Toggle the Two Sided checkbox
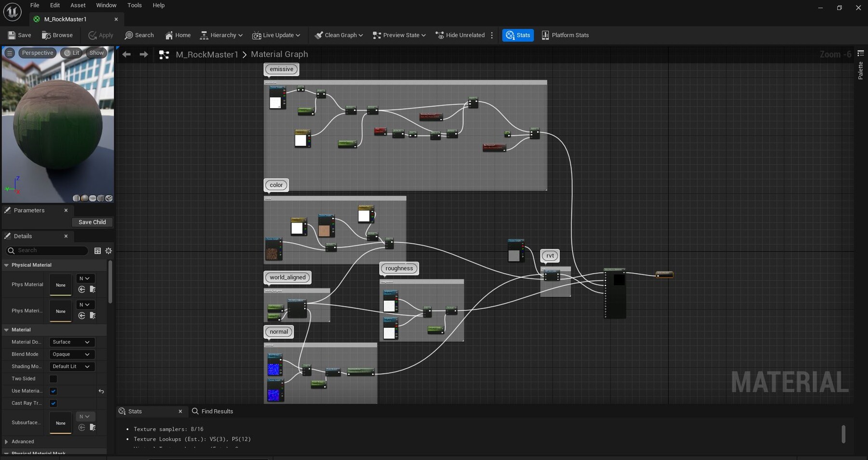The width and height of the screenshot is (868, 460). [54, 379]
